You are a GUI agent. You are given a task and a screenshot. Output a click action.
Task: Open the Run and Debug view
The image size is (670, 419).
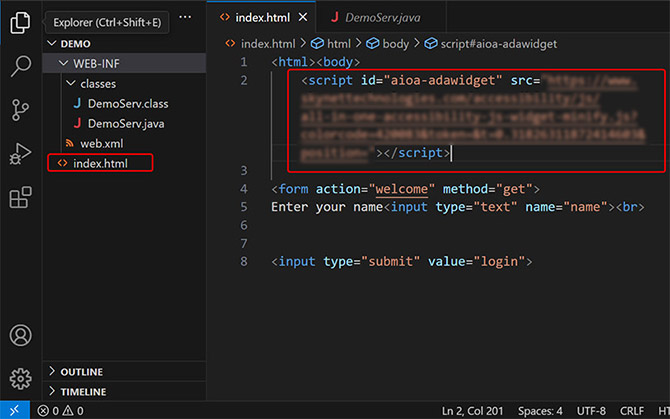tap(20, 154)
